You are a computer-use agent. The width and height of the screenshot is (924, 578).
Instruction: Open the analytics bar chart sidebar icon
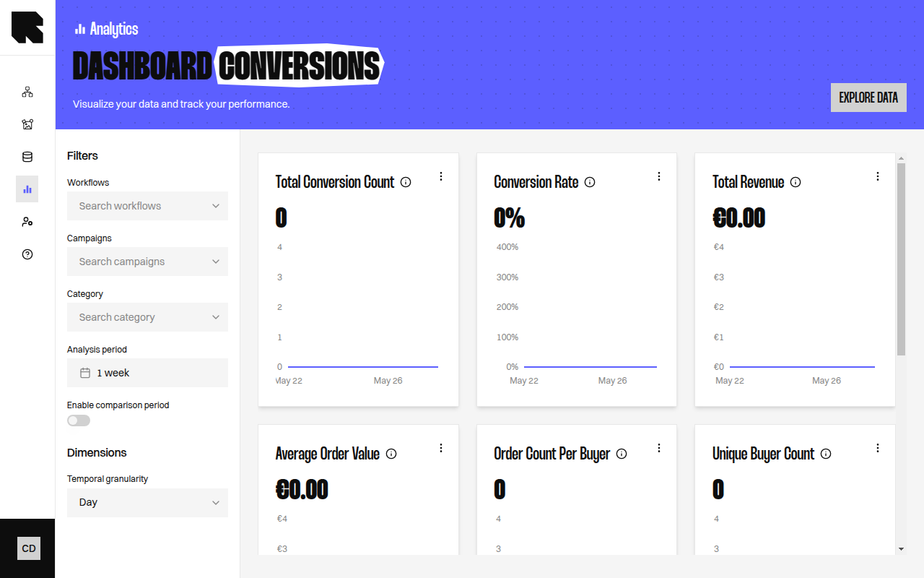click(x=27, y=189)
